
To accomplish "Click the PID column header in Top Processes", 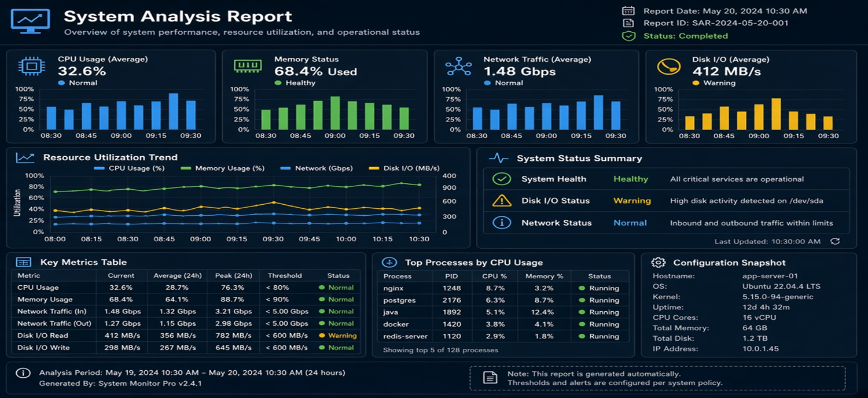I will click(452, 277).
